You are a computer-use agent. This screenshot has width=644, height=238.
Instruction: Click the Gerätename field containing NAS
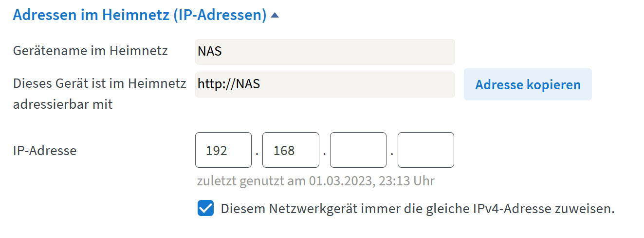click(x=325, y=52)
